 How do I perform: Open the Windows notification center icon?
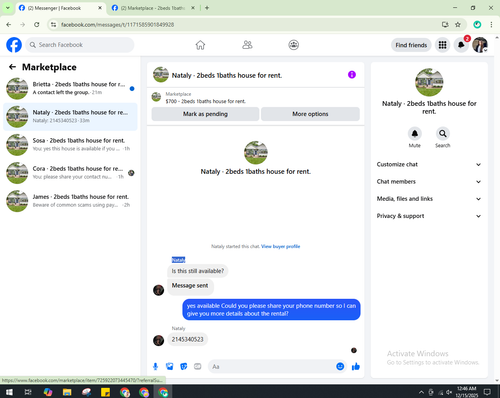[487, 392]
